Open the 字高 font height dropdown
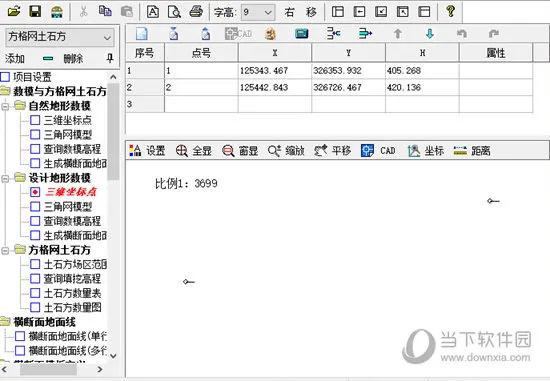 coord(268,13)
